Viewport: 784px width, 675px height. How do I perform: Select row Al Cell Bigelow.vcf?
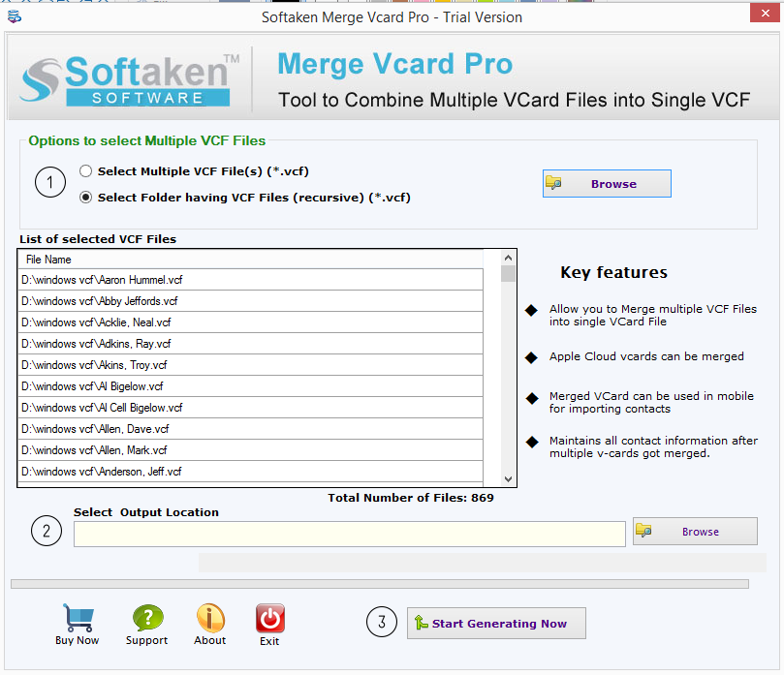(250, 408)
